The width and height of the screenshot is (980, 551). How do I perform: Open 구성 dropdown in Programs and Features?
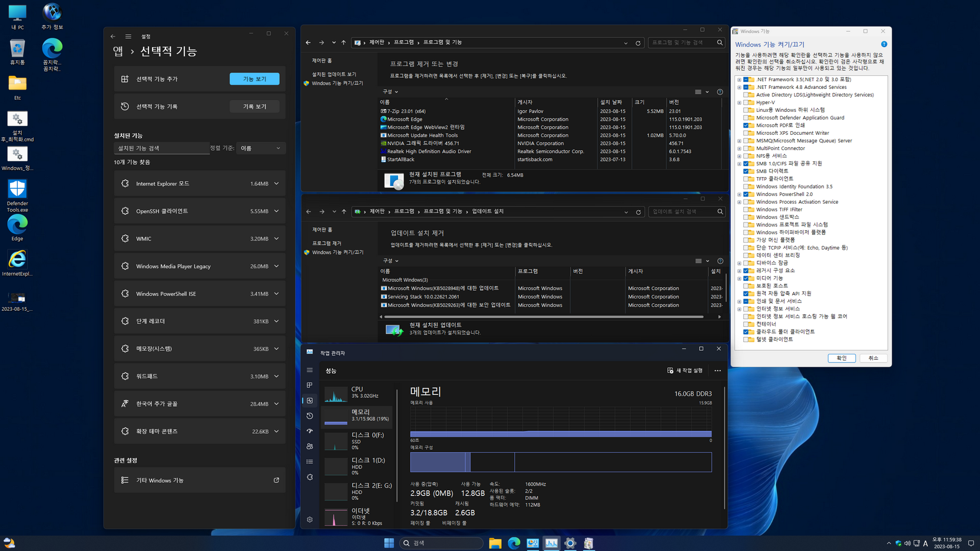pyautogui.click(x=390, y=92)
